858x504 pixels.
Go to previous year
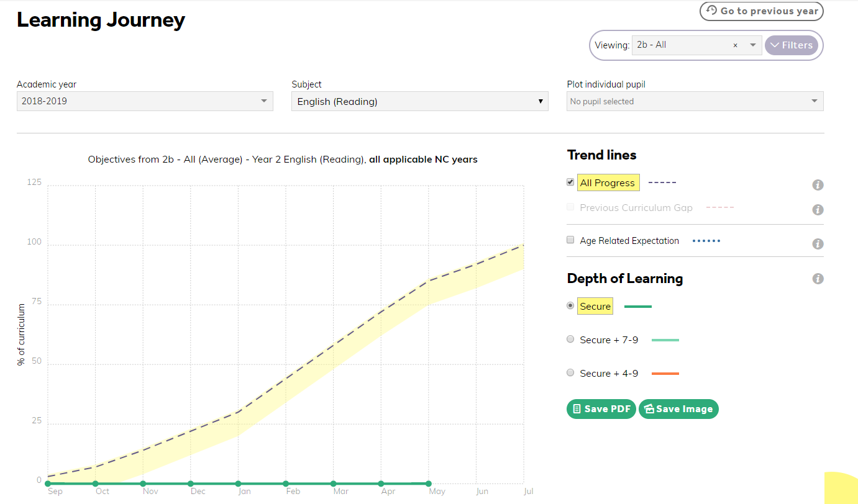click(762, 11)
